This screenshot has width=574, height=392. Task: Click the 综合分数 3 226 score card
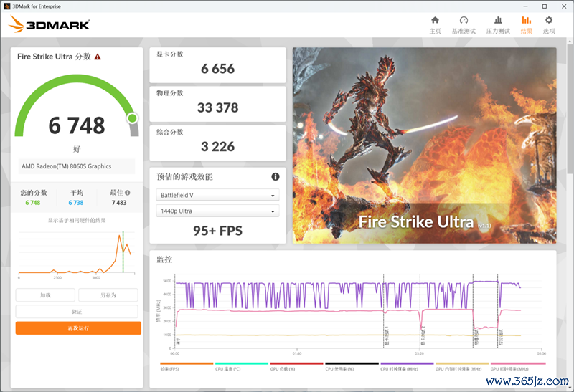pos(218,143)
